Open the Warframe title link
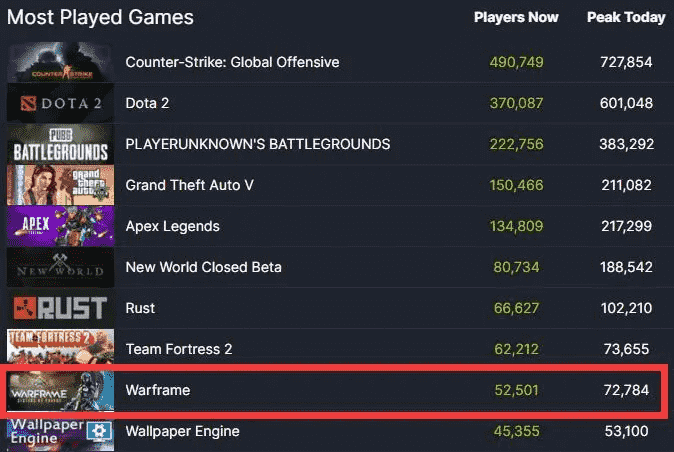 point(158,390)
